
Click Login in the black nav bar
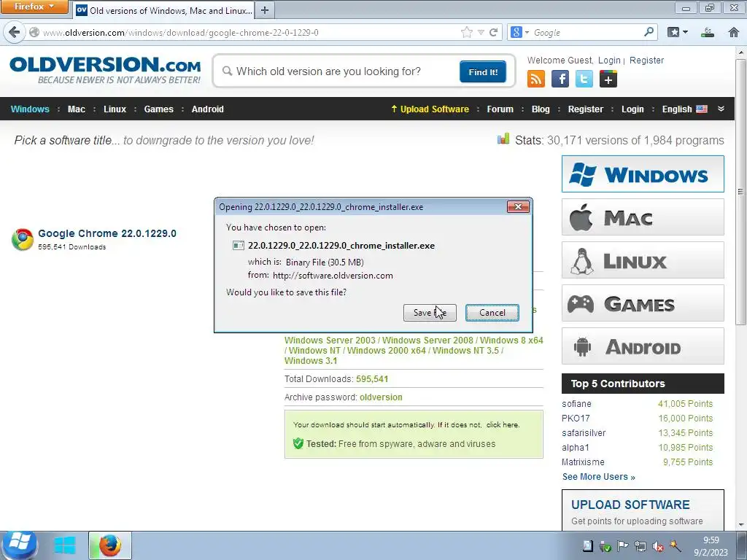[x=632, y=109]
